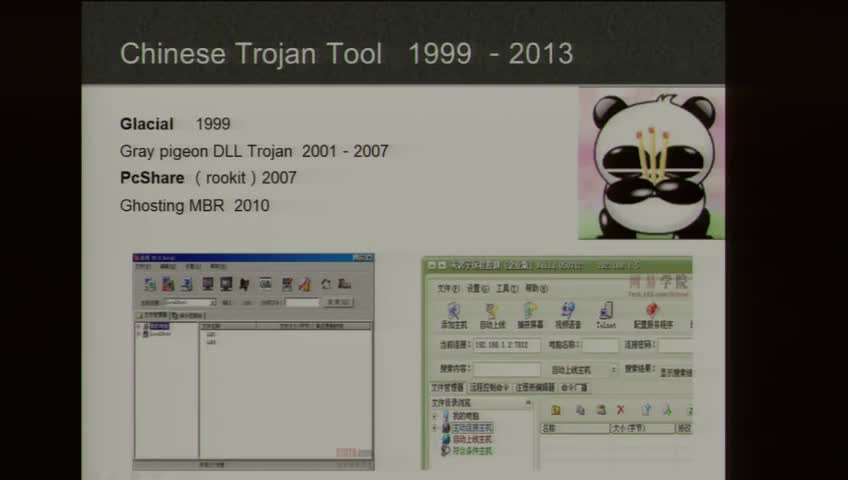Click the blue up-arrow icon in green window file toolbar
Viewport: 848px width, 480px height.
pyautogui.click(x=646, y=410)
